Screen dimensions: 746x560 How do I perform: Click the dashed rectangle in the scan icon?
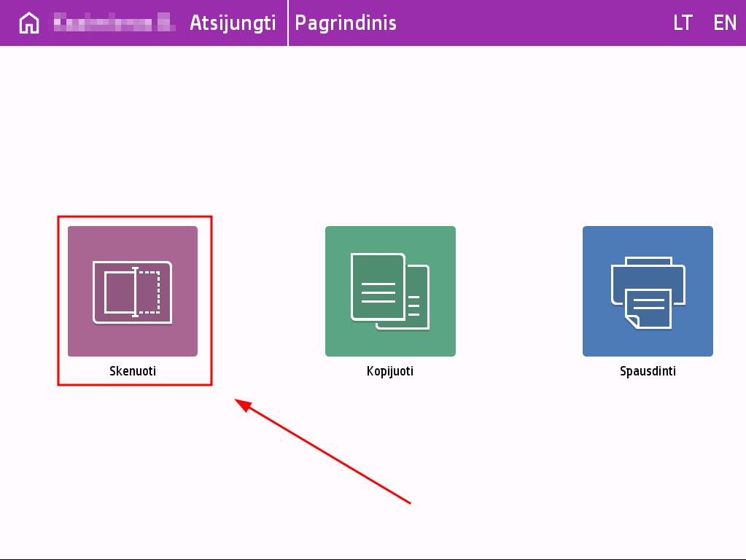click(x=150, y=292)
